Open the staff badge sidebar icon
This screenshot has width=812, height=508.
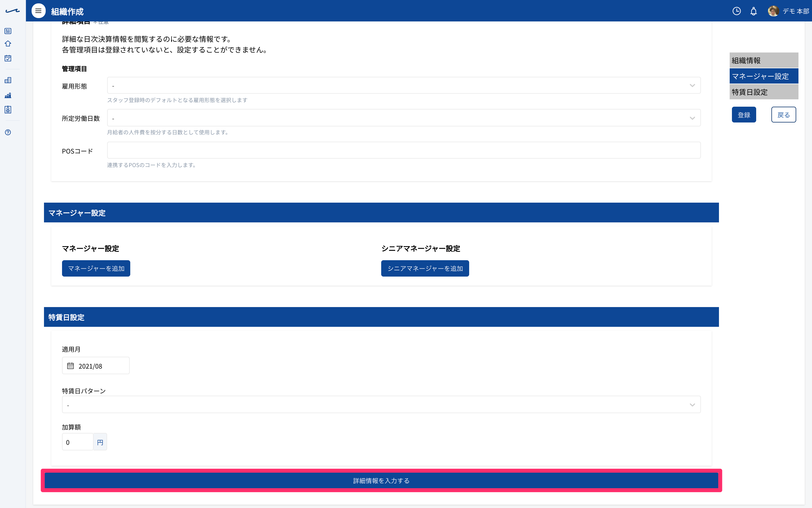pyautogui.click(x=8, y=110)
